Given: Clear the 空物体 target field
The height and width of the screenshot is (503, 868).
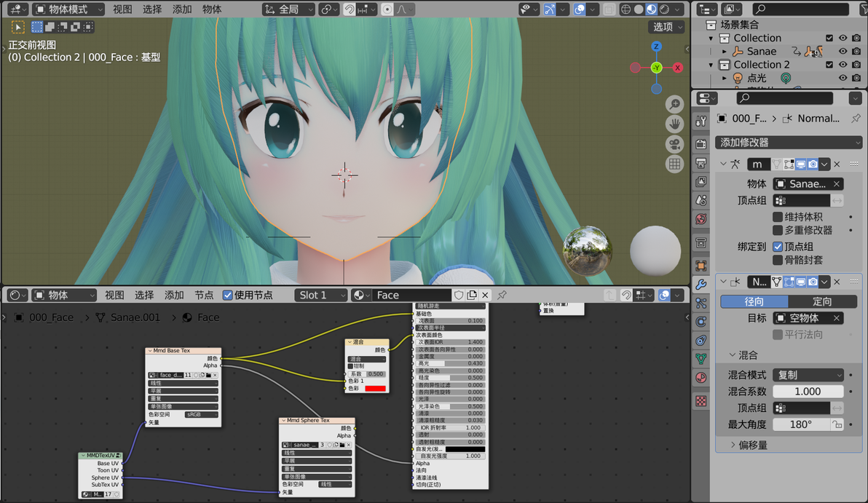Looking at the screenshot, I should [837, 318].
